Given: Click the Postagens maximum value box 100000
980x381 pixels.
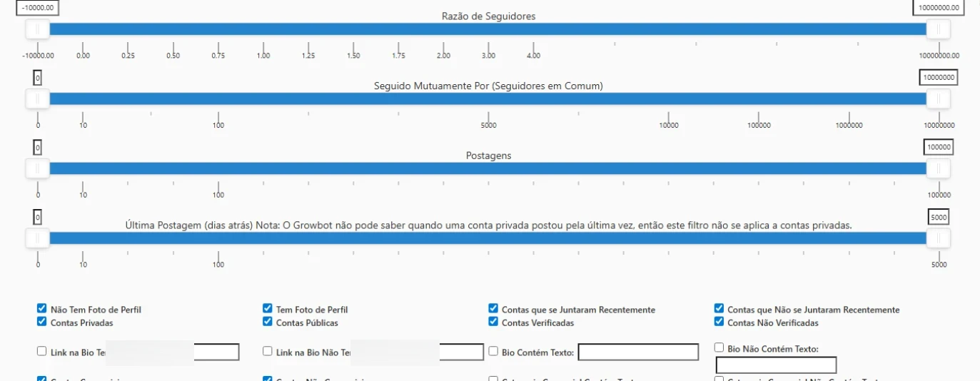Looking at the screenshot, I should (x=939, y=147).
